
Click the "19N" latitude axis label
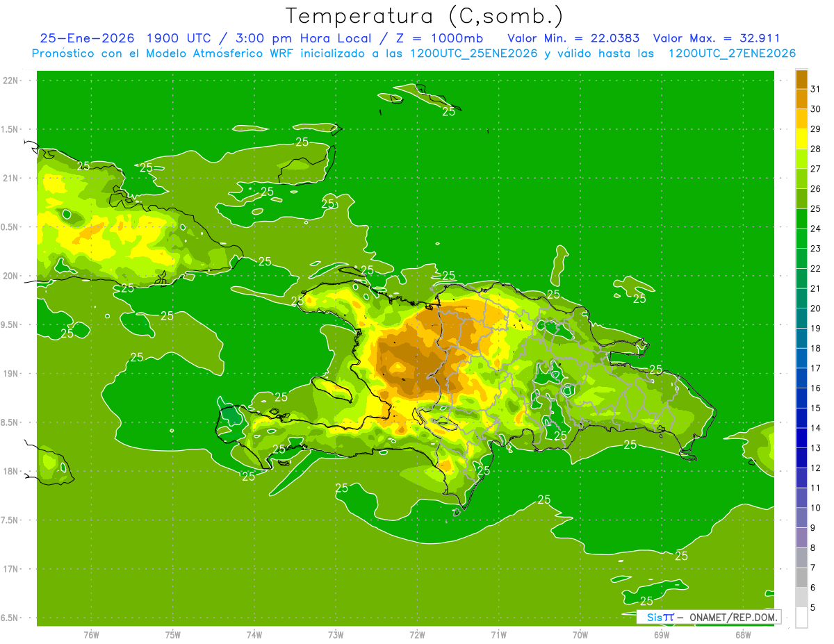pyautogui.click(x=11, y=374)
